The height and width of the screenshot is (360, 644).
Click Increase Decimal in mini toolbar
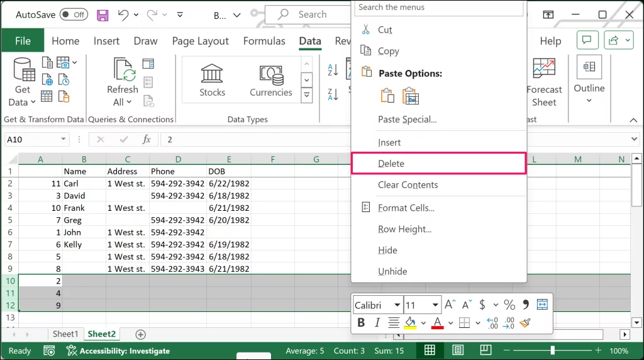[492, 323]
